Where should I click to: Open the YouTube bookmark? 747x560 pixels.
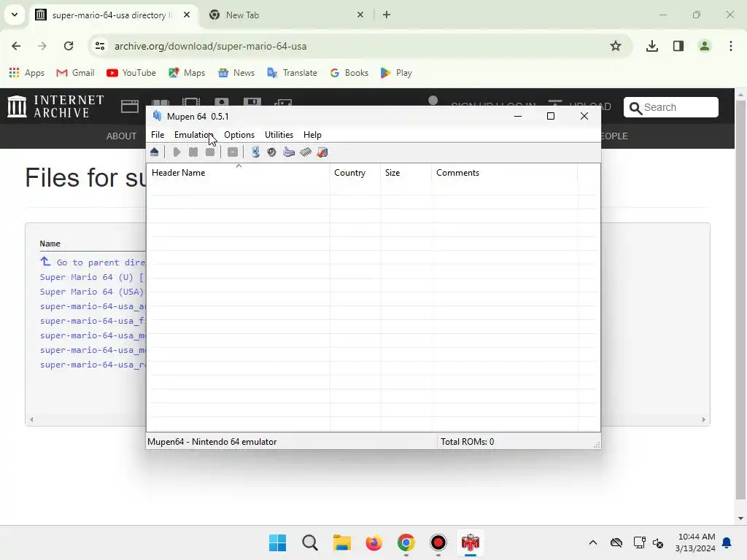(131, 73)
